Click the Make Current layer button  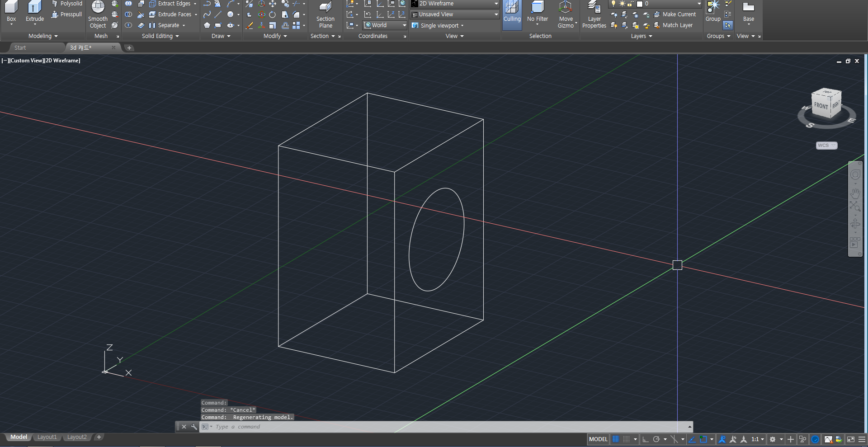click(x=675, y=14)
